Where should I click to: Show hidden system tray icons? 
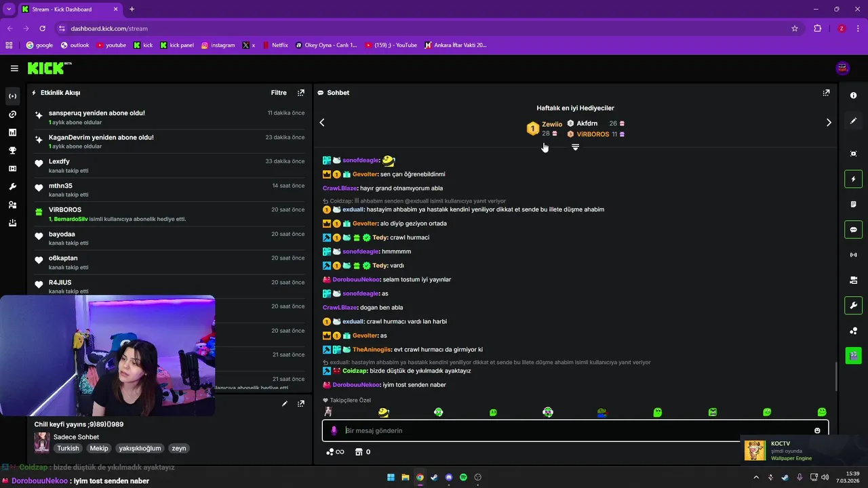756,477
